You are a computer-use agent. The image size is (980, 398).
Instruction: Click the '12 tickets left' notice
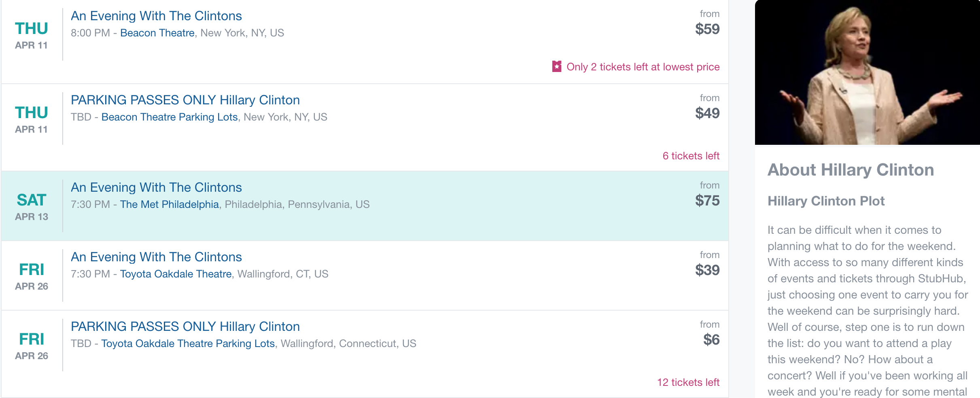pyautogui.click(x=688, y=382)
